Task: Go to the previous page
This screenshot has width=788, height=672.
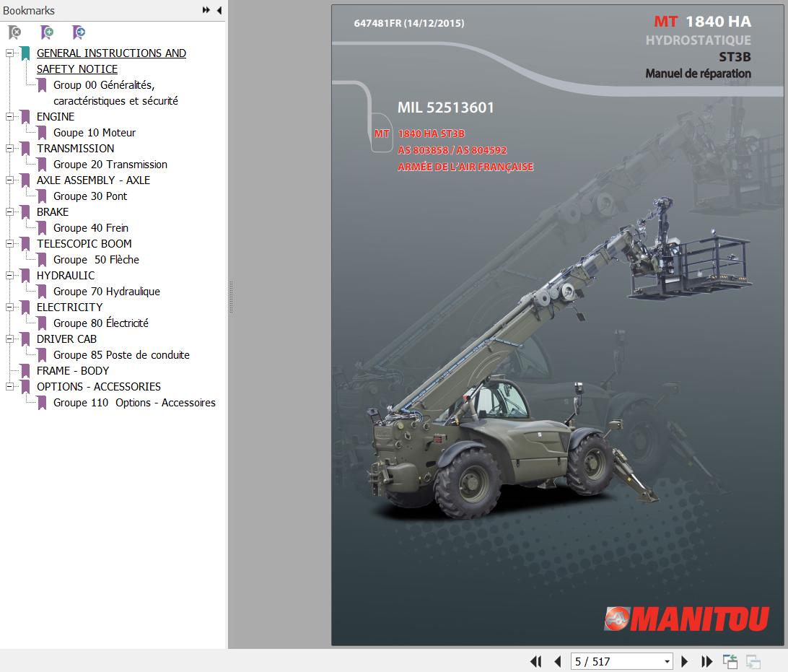Action: coord(557,661)
